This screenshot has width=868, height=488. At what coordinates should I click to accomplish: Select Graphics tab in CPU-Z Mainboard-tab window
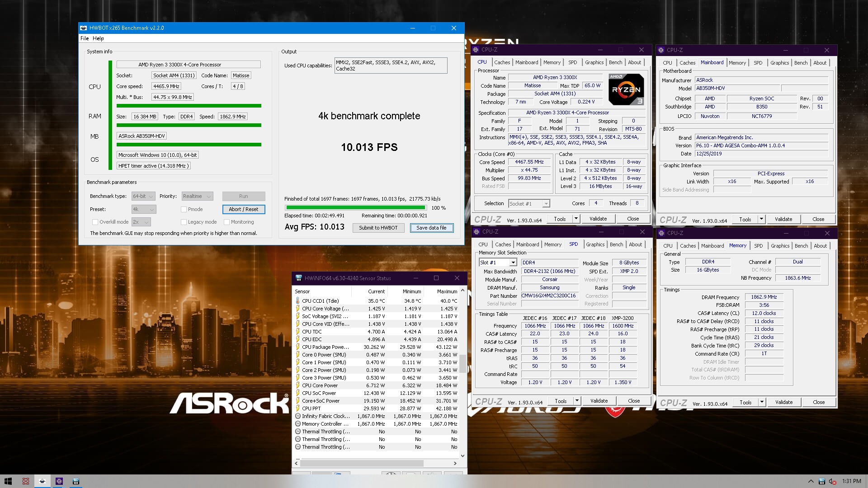780,63
